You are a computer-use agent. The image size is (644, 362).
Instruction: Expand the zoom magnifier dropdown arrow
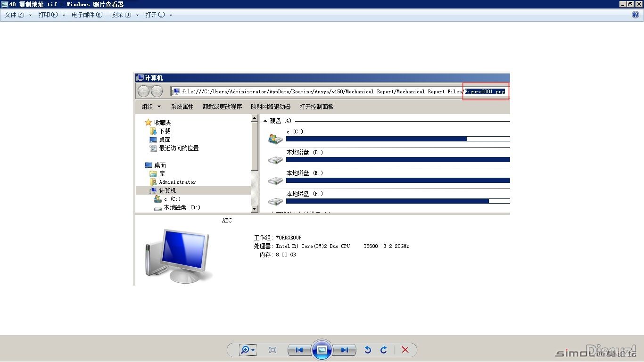coord(253,350)
